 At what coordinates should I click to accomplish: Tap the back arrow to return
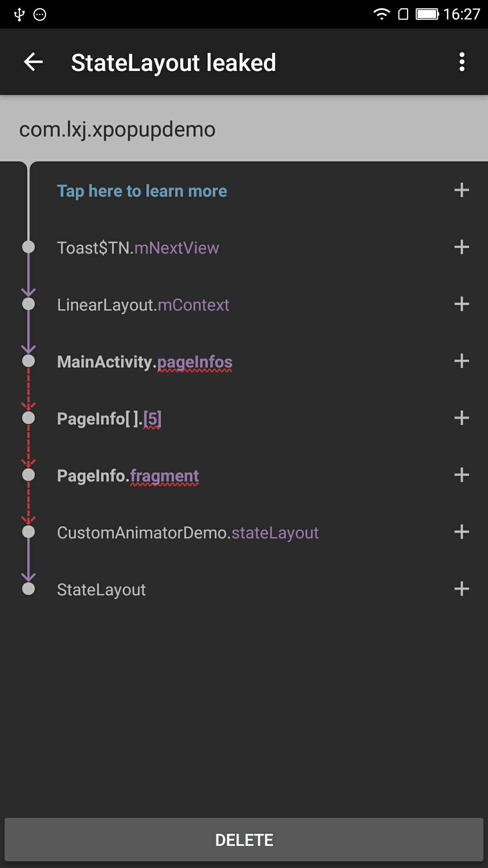click(32, 62)
